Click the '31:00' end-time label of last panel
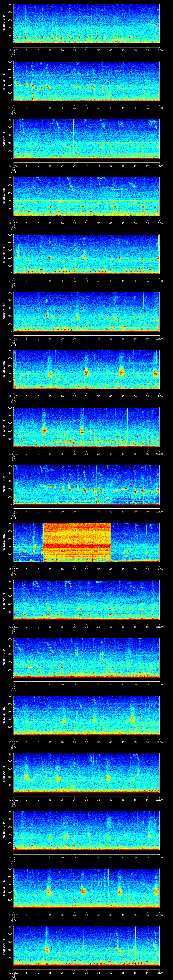 point(159,972)
